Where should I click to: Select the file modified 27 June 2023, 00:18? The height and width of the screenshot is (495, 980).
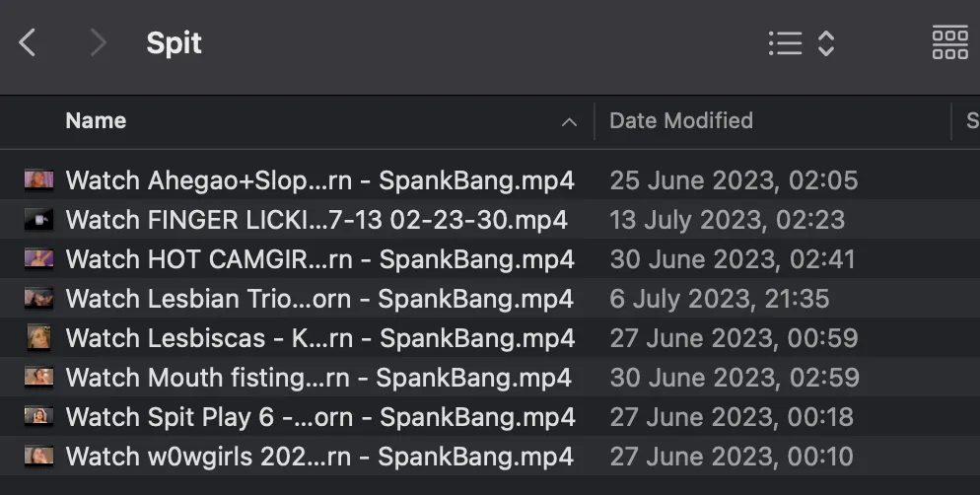point(490,416)
